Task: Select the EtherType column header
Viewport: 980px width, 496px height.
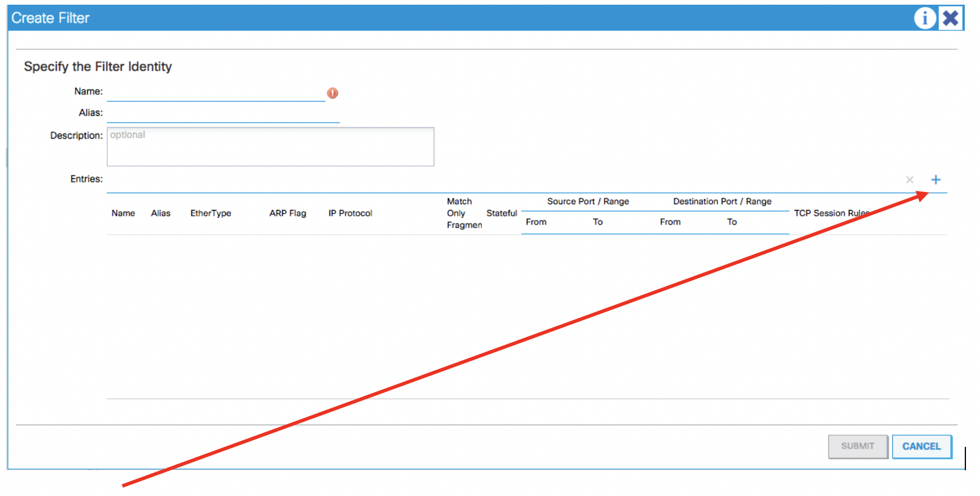Action: coord(211,213)
